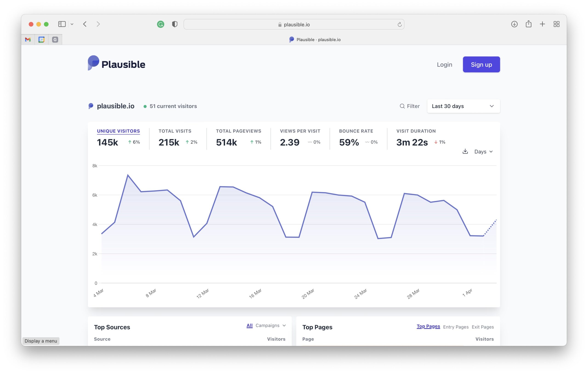Select the Visit Duration metric
This screenshot has width=588, height=374.
tap(416, 131)
